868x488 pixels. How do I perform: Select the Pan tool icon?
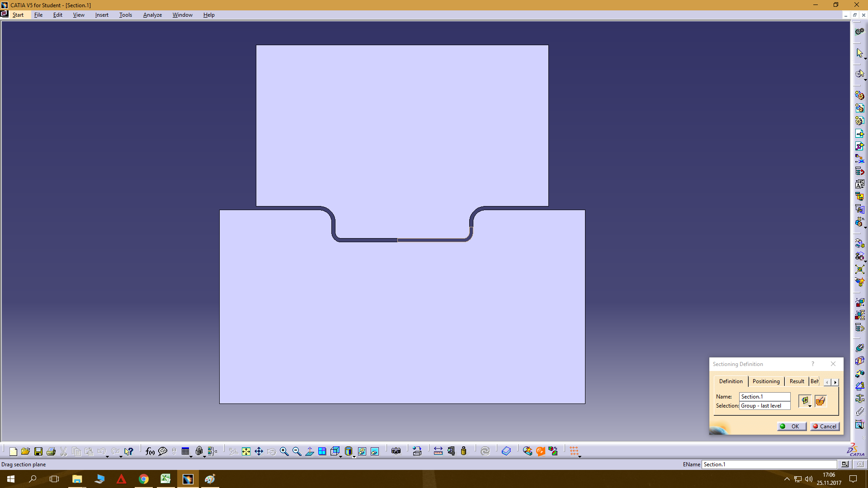pyautogui.click(x=259, y=451)
